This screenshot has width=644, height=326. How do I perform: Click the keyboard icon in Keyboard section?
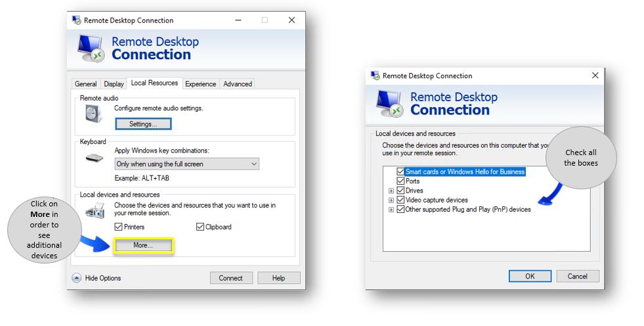tap(94, 158)
